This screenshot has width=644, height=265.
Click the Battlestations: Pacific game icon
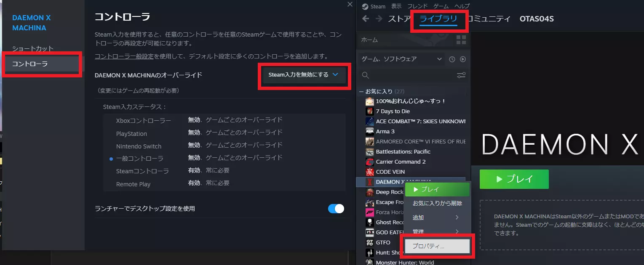(x=369, y=152)
